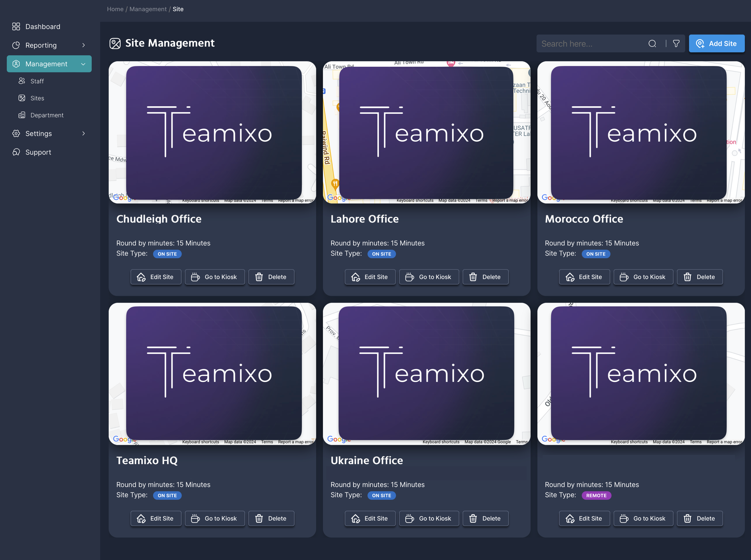Click the search magnifier icon
This screenshot has width=751, height=560.
pyautogui.click(x=652, y=43)
